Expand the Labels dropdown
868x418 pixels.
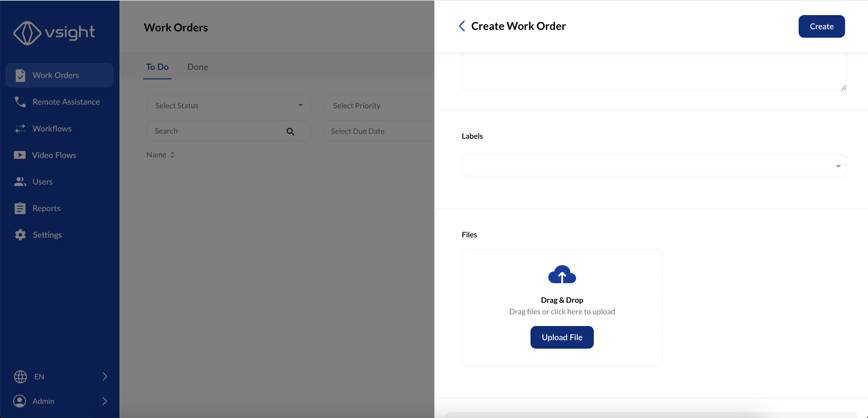[x=654, y=166]
